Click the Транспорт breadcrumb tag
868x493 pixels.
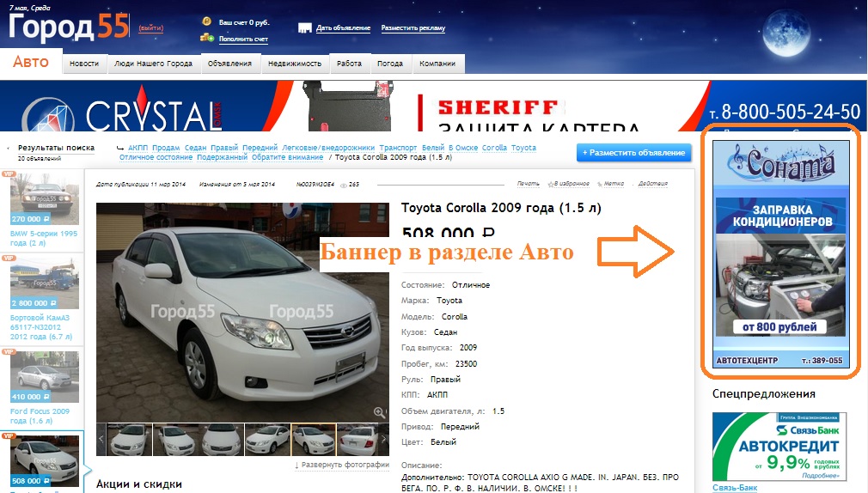tap(398, 148)
